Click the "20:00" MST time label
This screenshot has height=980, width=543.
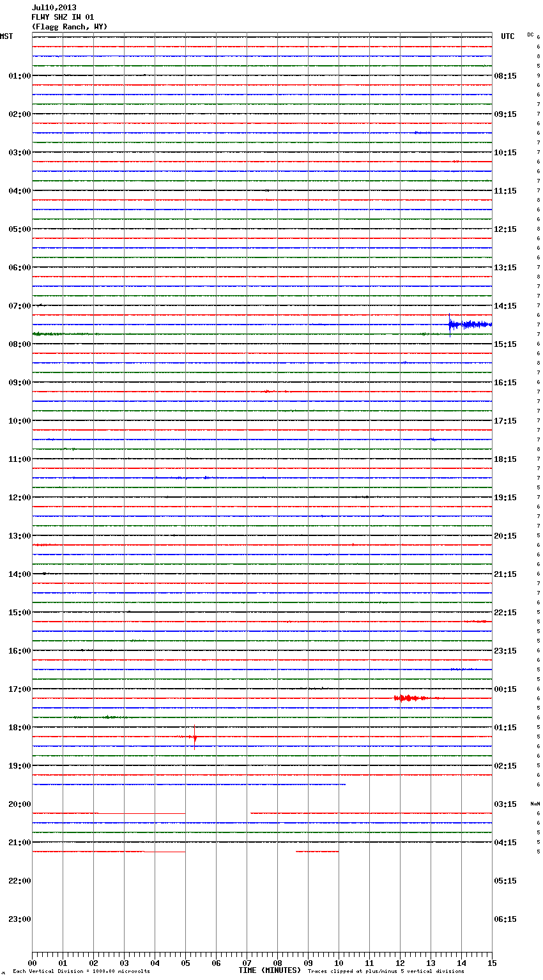coord(20,804)
